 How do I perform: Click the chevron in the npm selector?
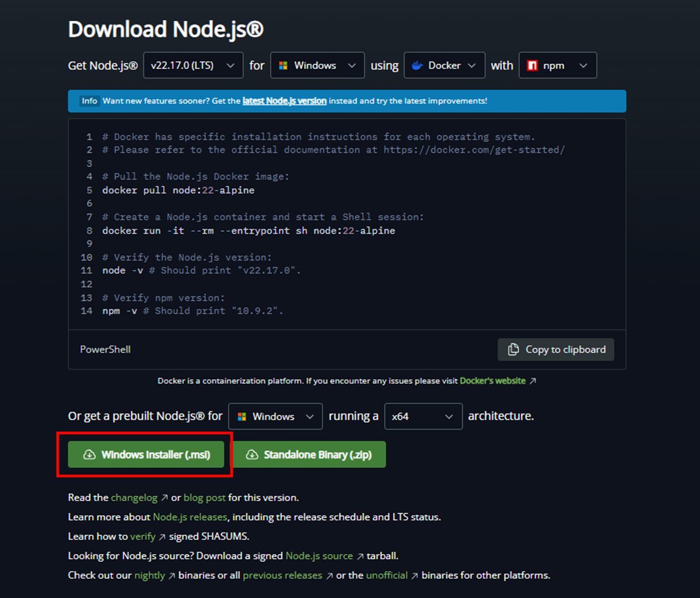point(584,65)
